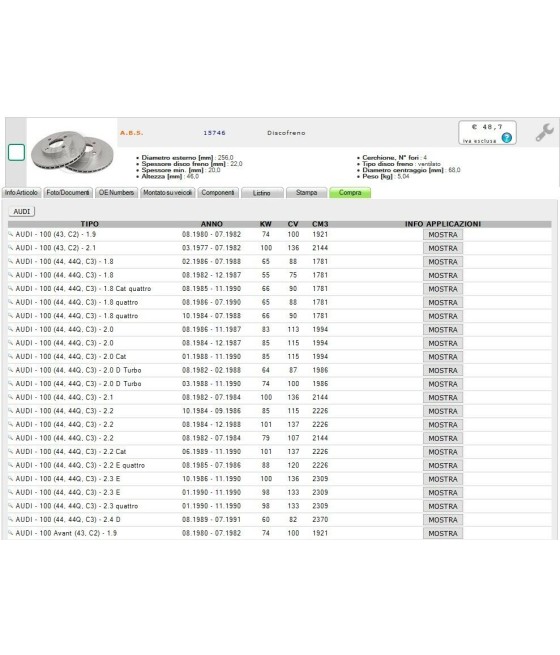Viewport: 560px width, 655px height.
Task: Click MOSTRA for the 2.1 (44, 44Q, C3) row
Action: tap(443, 398)
